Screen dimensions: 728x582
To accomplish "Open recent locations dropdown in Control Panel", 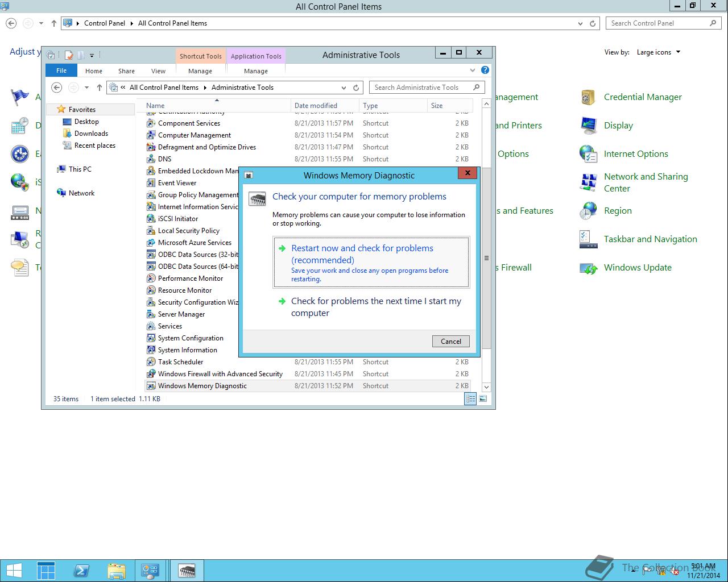I will point(41,24).
